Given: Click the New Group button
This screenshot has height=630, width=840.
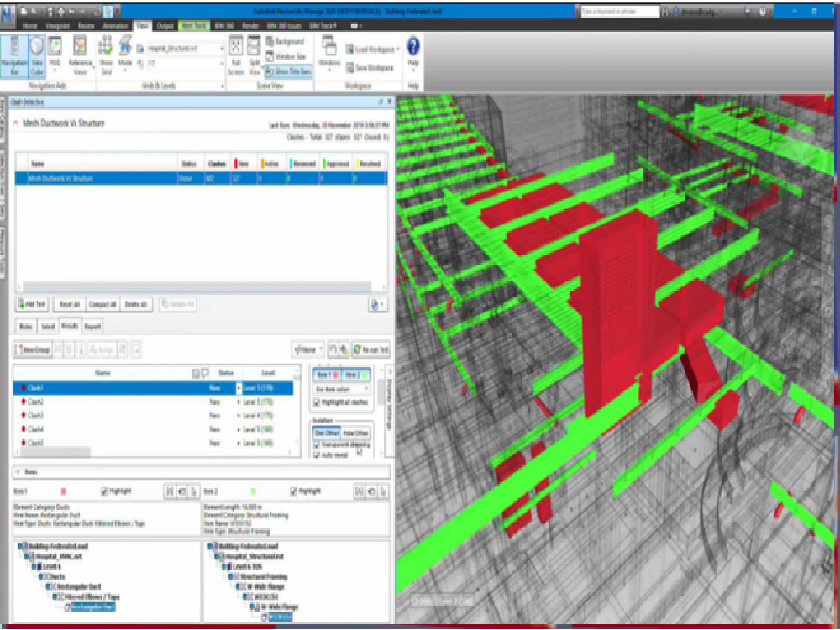Looking at the screenshot, I should [33, 349].
